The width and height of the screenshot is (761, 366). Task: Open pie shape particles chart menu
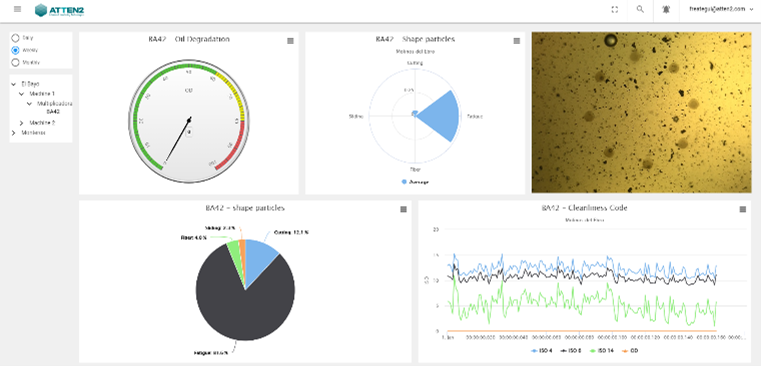403,209
